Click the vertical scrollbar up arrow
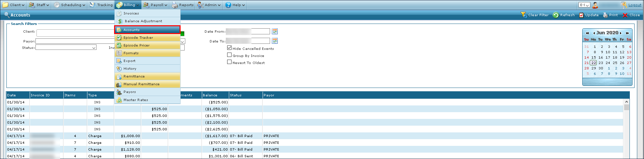Viewport: 644px width, 159px height. tap(626, 102)
